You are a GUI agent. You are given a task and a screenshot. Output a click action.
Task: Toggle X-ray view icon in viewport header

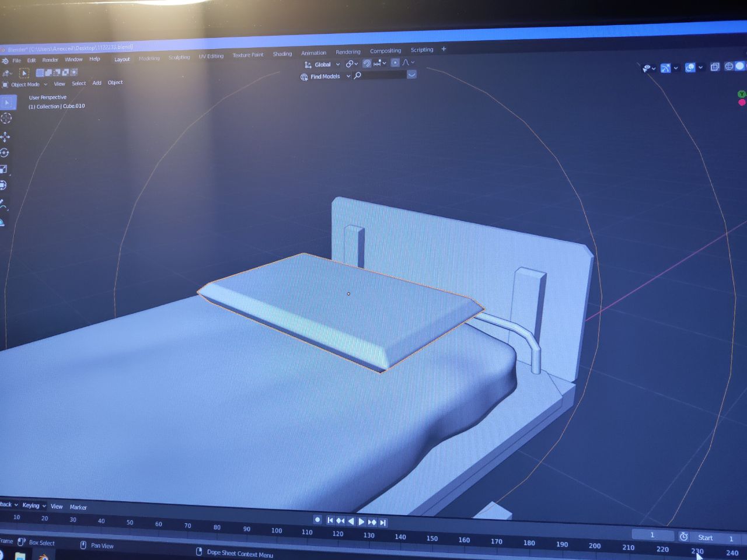(x=715, y=67)
